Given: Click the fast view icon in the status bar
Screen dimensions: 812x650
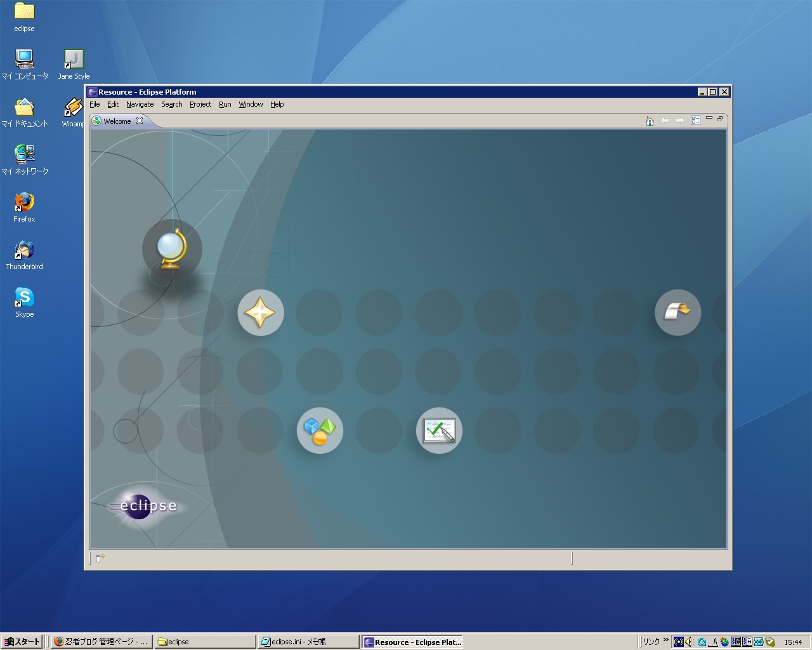Looking at the screenshot, I should point(100,558).
